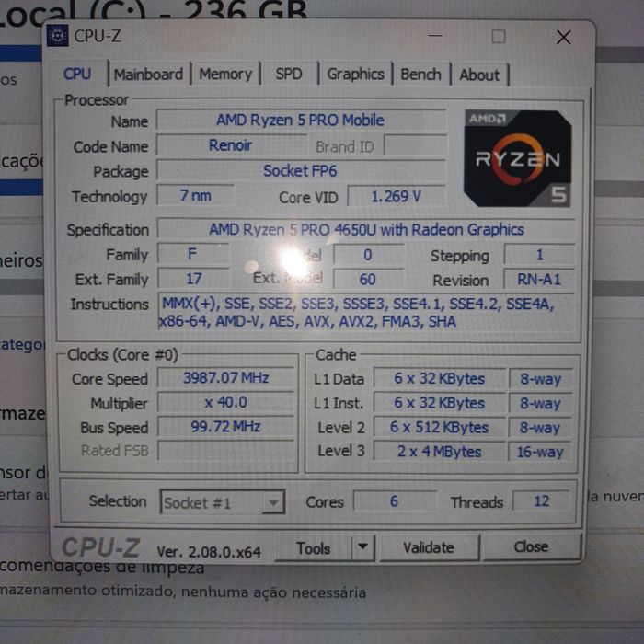This screenshot has width=644, height=644.
Task: Click the L1 Data '8-way' associativity value
Action: click(541, 379)
